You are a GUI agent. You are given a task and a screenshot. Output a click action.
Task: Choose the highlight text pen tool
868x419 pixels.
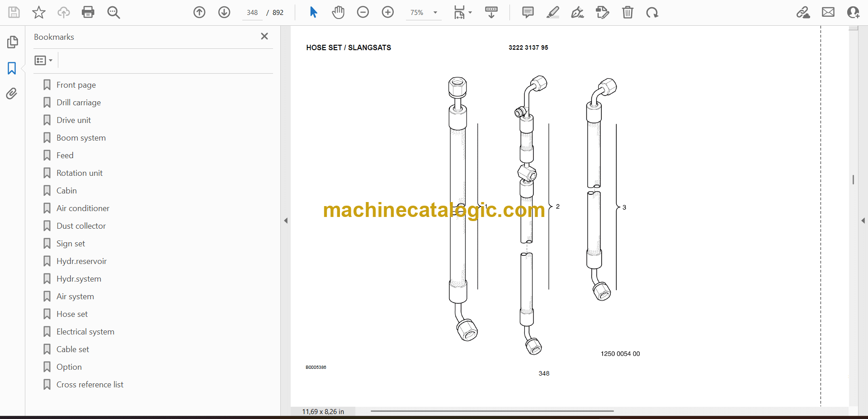(552, 12)
